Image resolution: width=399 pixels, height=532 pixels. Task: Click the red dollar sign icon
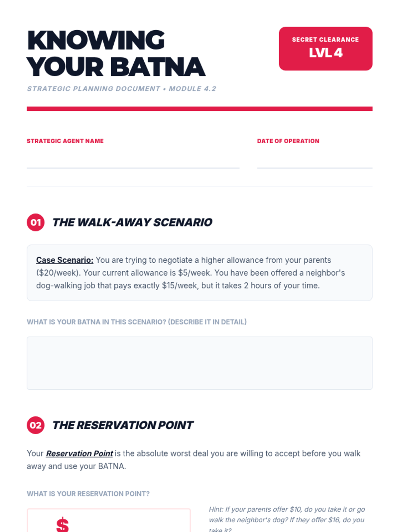[63, 525]
